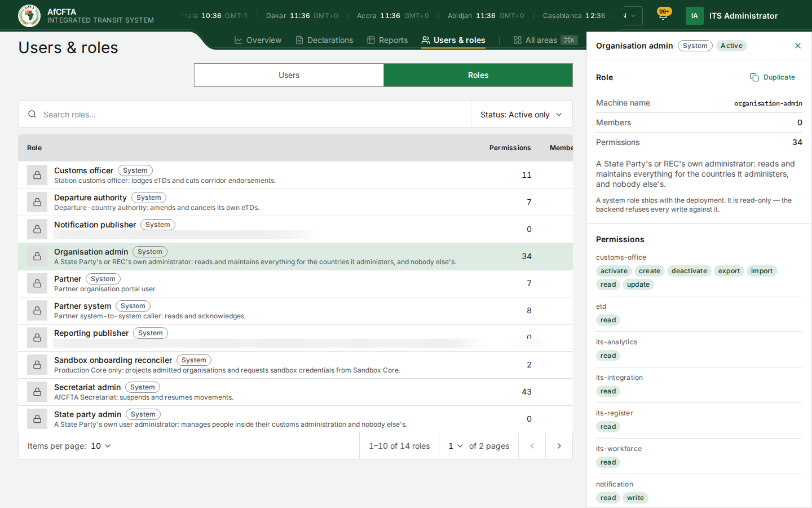Click the 43 permissions count for Secretariat admin
Viewport: 812px width, 508px height.
pyautogui.click(x=527, y=392)
